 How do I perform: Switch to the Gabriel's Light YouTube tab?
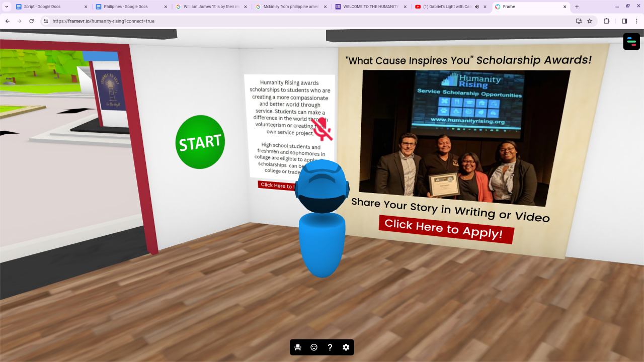pos(450,7)
